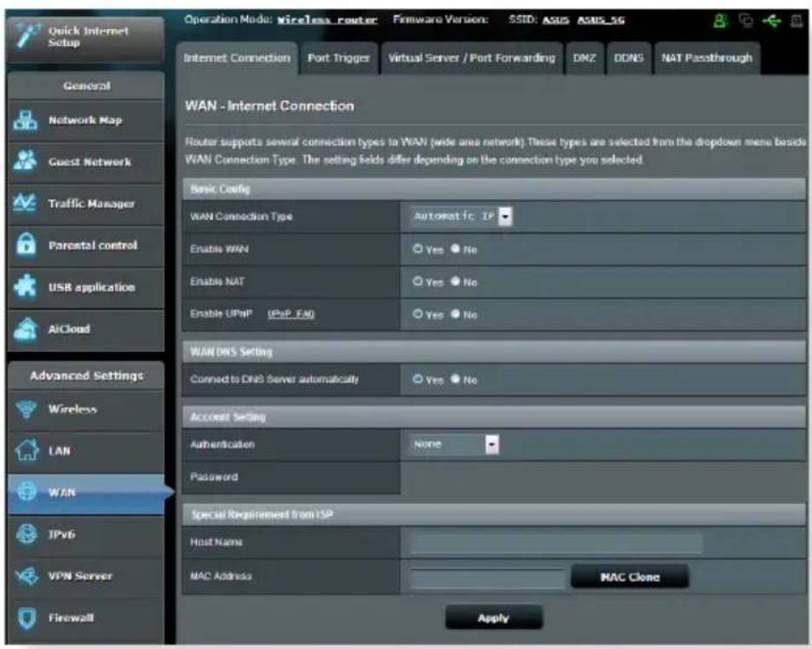This screenshot has width=812, height=649.
Task: Select Yes for Enable NAT
Action: tap(418, 282)
